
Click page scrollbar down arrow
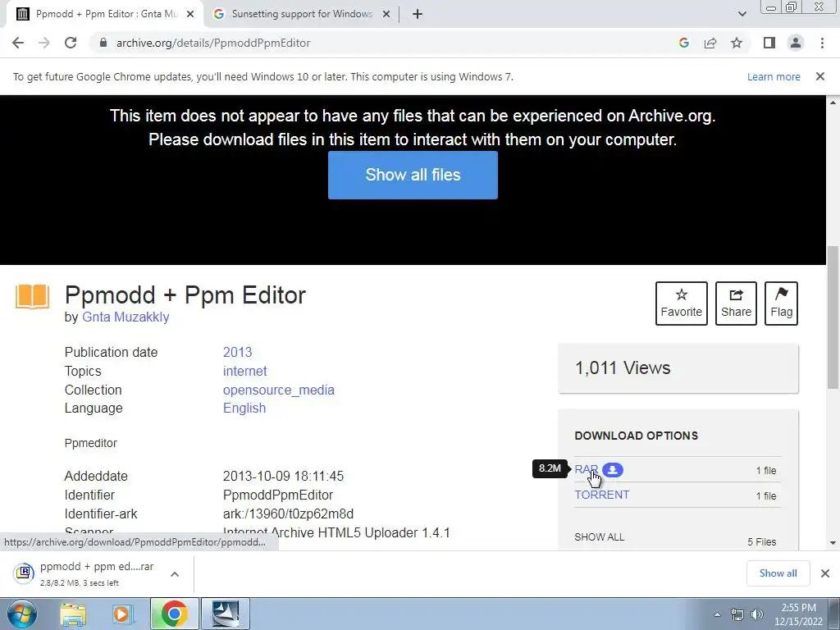(x=833, y=543)
